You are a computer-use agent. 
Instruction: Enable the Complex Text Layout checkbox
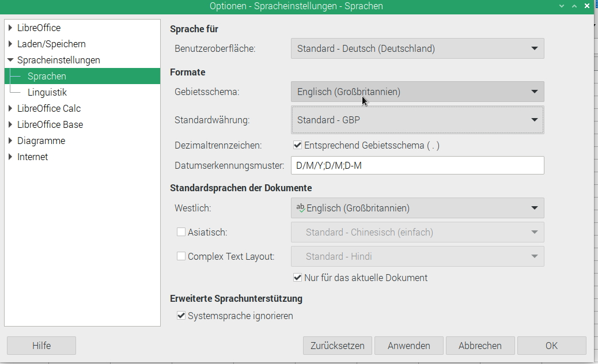181,256
